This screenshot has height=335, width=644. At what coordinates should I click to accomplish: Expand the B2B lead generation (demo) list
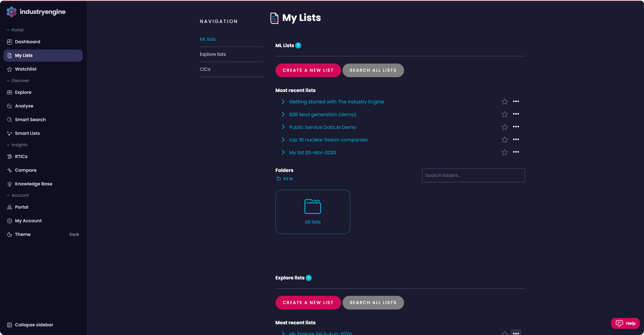click(283, 114)
